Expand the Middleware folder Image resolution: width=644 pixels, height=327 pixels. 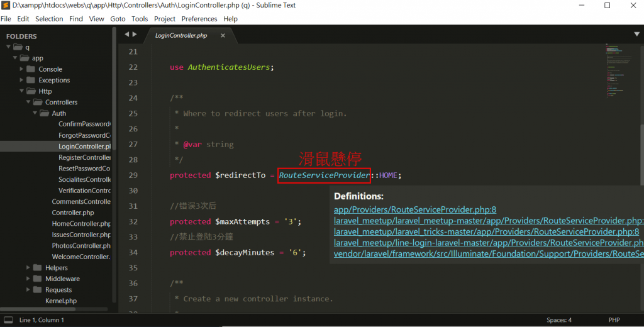click(28, 279)
